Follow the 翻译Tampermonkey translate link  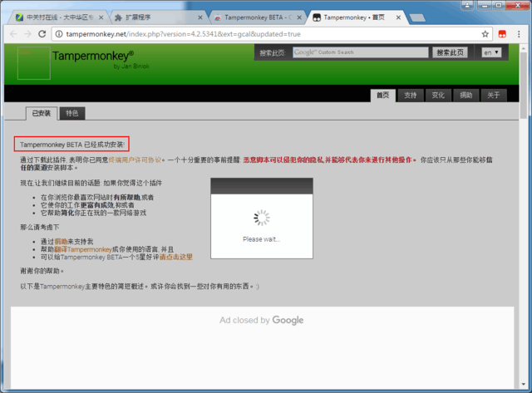click(83, 249)
